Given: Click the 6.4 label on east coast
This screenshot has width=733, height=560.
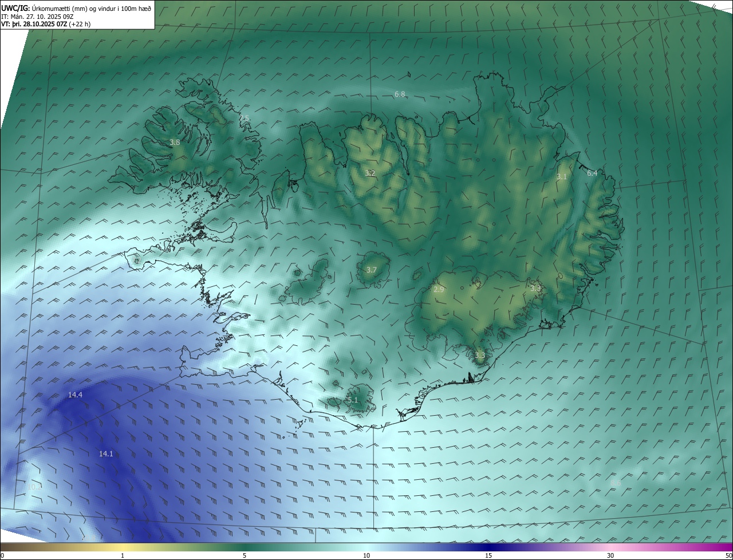Looking at the screenshot, I should tap(592, 173).
